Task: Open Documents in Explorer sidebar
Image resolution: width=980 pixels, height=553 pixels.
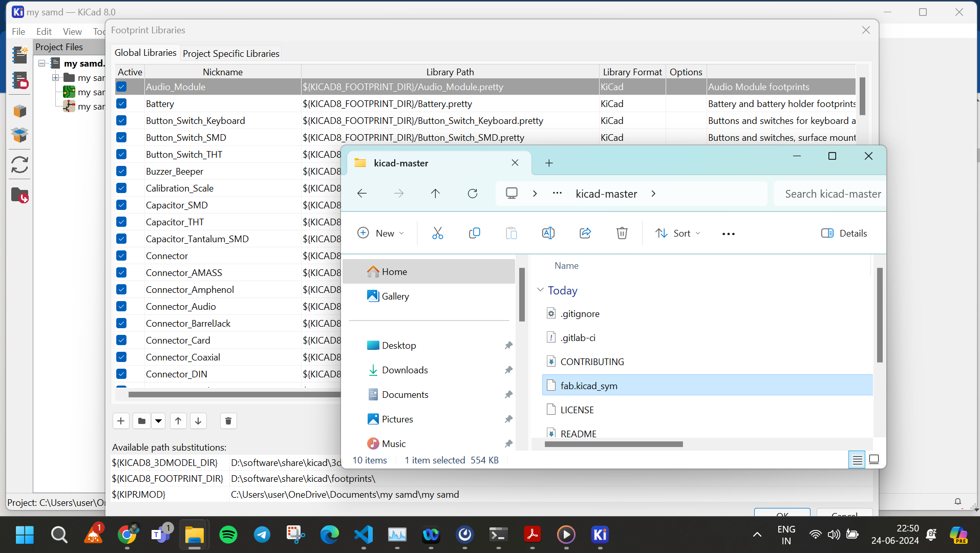Action: point(405,394)
